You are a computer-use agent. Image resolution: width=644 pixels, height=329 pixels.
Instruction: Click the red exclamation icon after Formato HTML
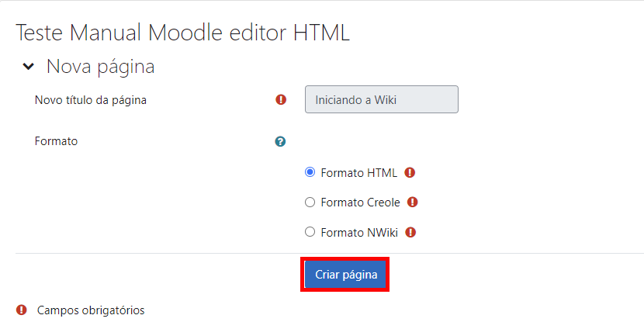[x=410, y=172]
